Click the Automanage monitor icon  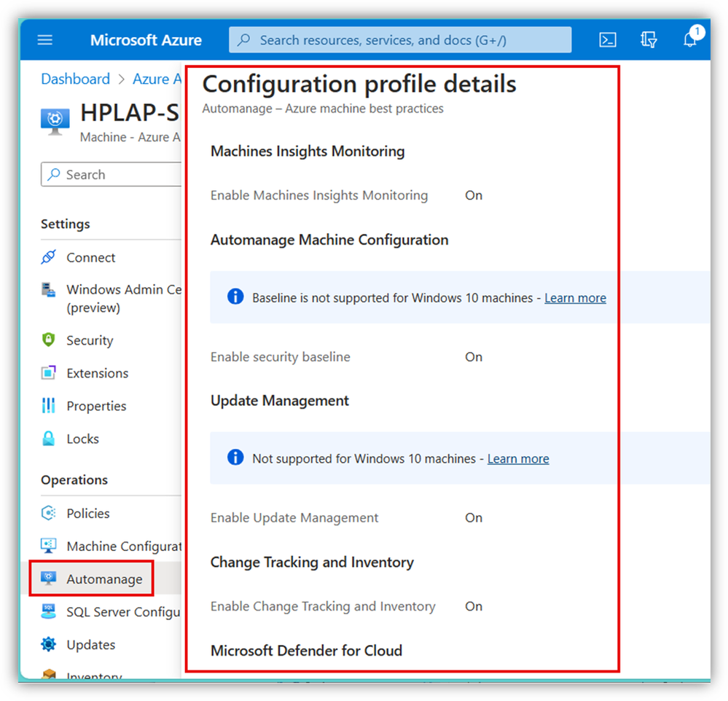(49, 579)
